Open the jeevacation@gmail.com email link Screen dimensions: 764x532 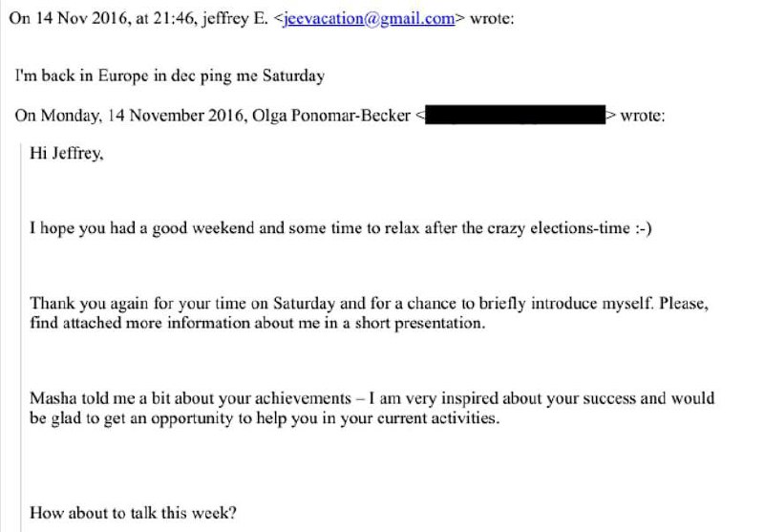369,19
